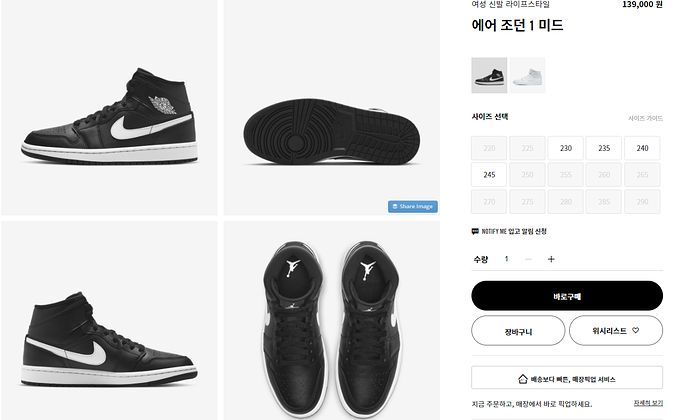Choose size 245

coord(489,174)
